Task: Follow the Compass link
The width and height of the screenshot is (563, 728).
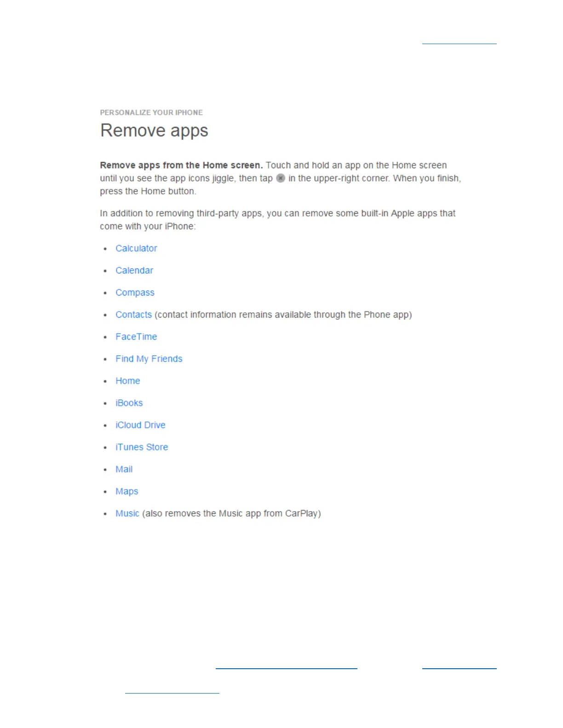Action: pos(135,293)
